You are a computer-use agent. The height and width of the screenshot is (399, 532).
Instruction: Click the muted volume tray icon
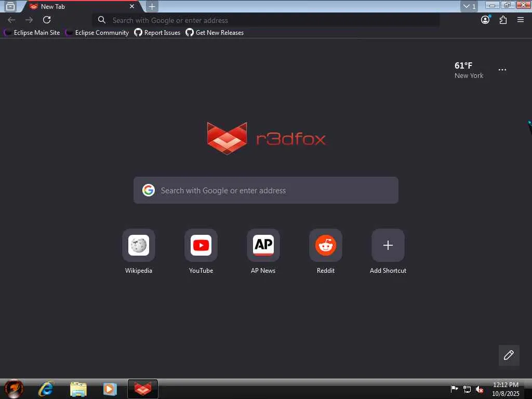480,389
